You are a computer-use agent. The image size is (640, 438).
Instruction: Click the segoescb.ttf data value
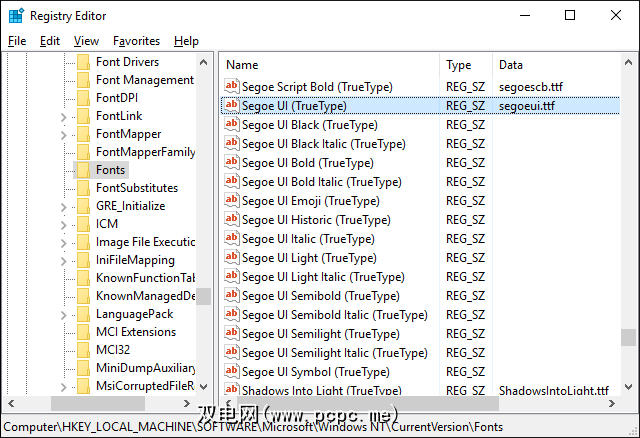pyautogui.click(x=531, y=87)
